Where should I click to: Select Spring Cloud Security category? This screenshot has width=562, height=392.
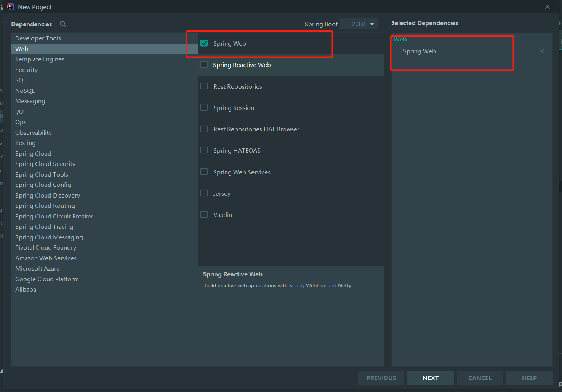coord(104,164)
